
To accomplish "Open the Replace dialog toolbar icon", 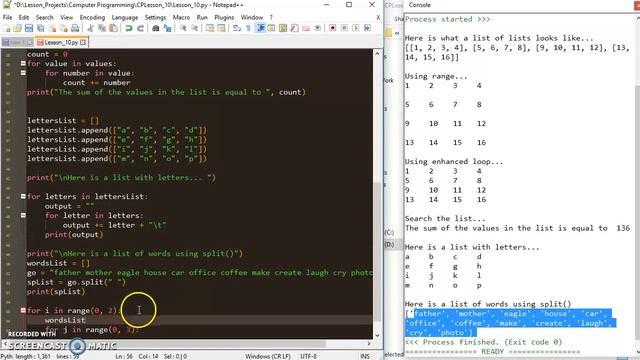I will pos(167,28).
